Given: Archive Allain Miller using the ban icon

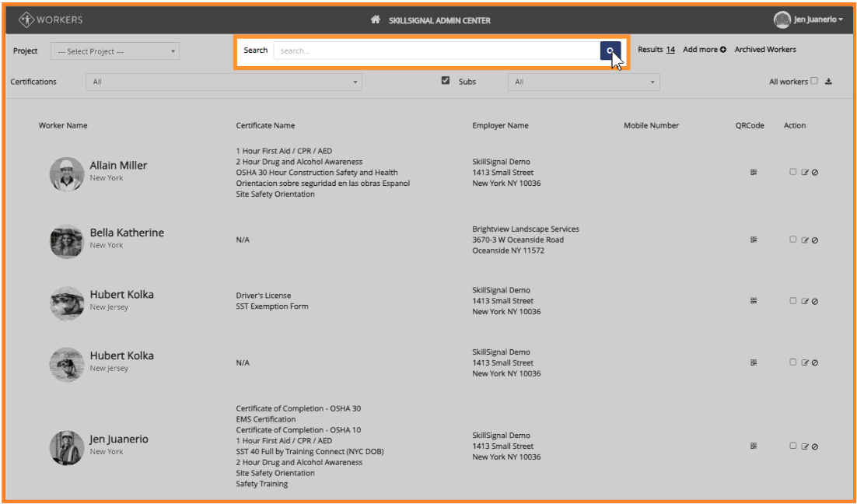Looking at the screenshot, I should coord(814,172).
